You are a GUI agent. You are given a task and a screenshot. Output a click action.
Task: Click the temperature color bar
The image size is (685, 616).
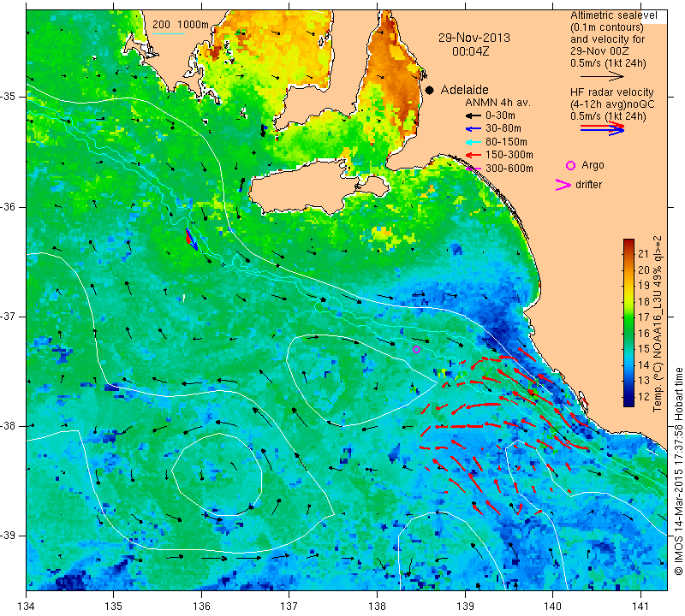(x=628, y=323)
